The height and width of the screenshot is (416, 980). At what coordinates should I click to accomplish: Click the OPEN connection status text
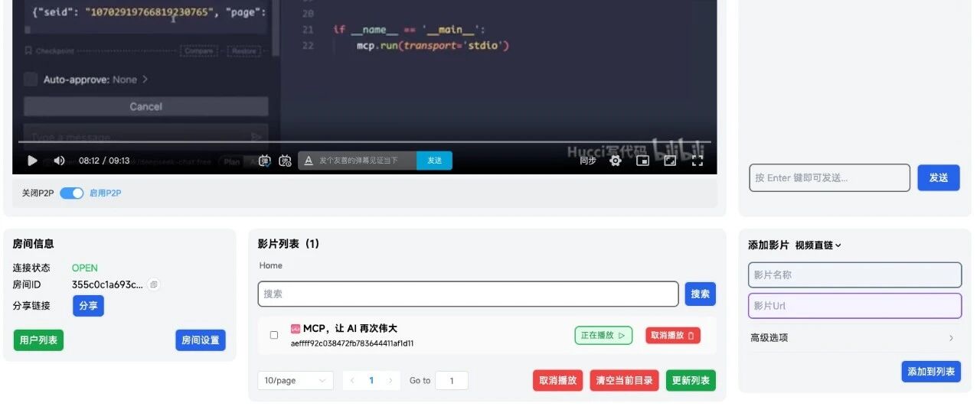85,268
